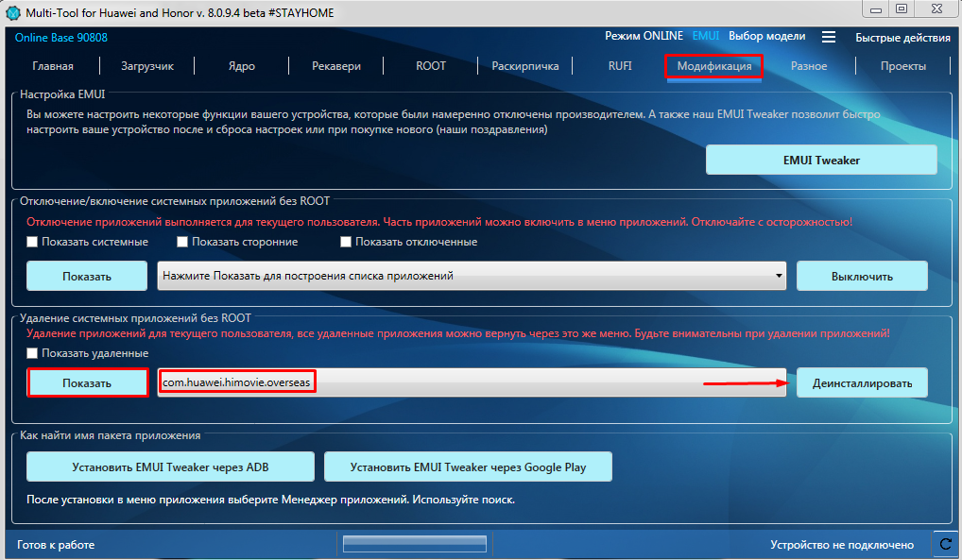Click the Online Base 90808 label
The image size is (962, 560).
[x=60, y=38]
